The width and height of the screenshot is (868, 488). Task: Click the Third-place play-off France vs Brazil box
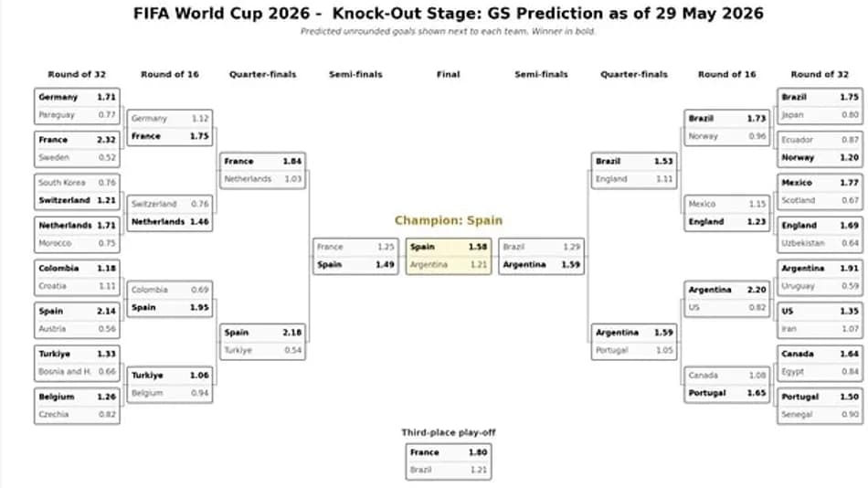449,461
